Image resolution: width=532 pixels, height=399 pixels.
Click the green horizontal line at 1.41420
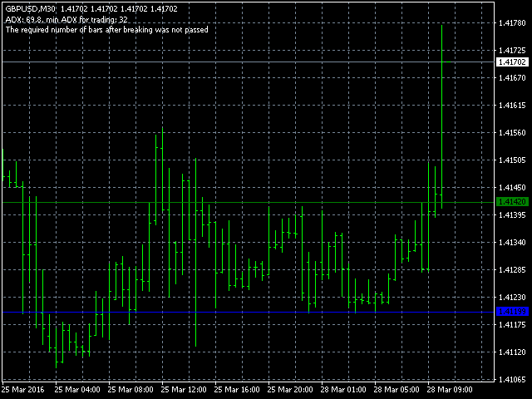click(248, 202)
